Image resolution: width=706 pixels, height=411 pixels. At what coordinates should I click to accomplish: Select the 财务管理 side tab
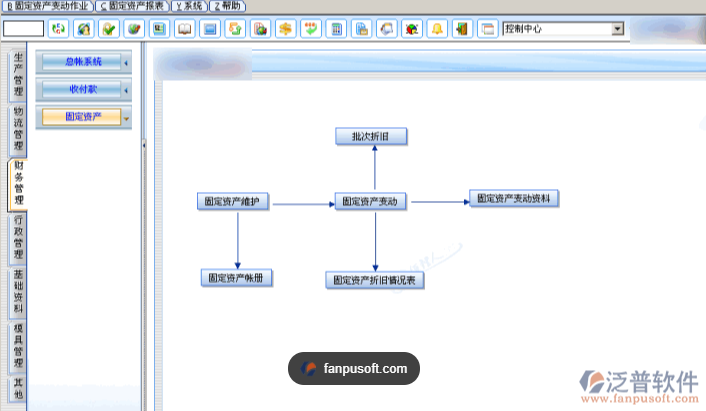click(18, 183)
